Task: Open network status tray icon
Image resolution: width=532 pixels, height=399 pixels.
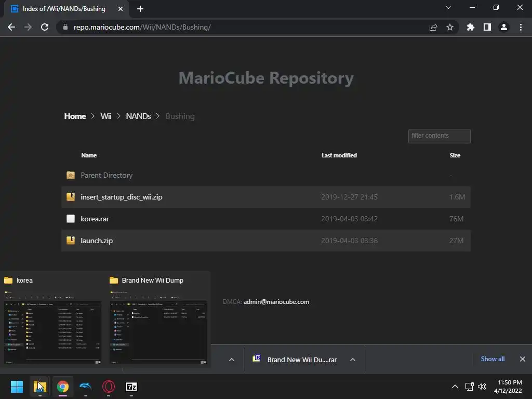Action: 469,387
